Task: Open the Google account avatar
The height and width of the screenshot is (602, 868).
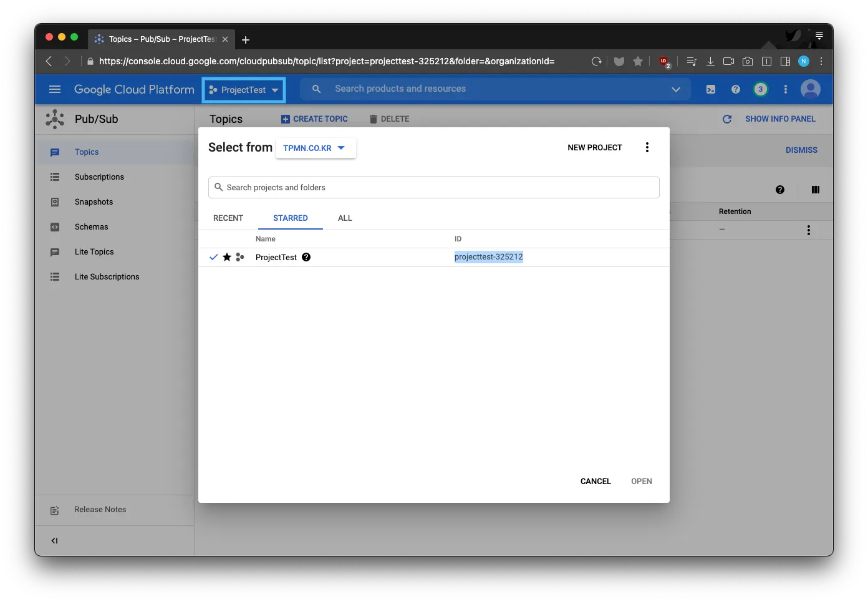Action: point(810,89)
